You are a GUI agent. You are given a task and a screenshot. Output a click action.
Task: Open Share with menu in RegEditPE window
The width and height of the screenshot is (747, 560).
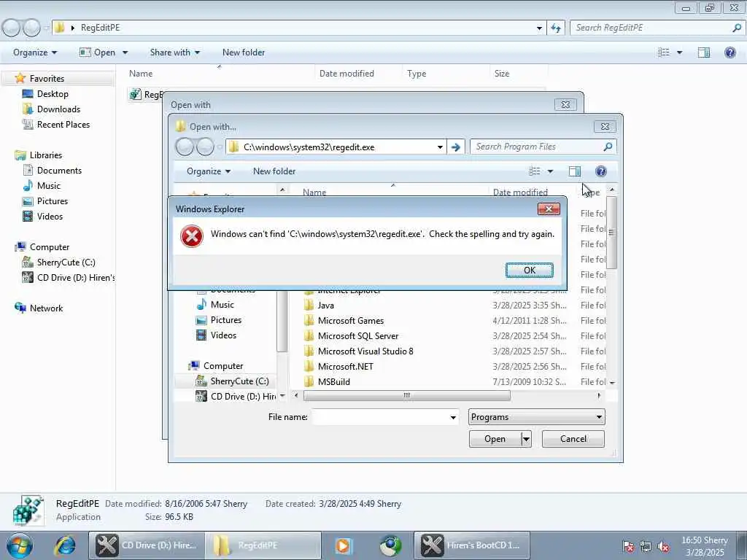(175, 52)
